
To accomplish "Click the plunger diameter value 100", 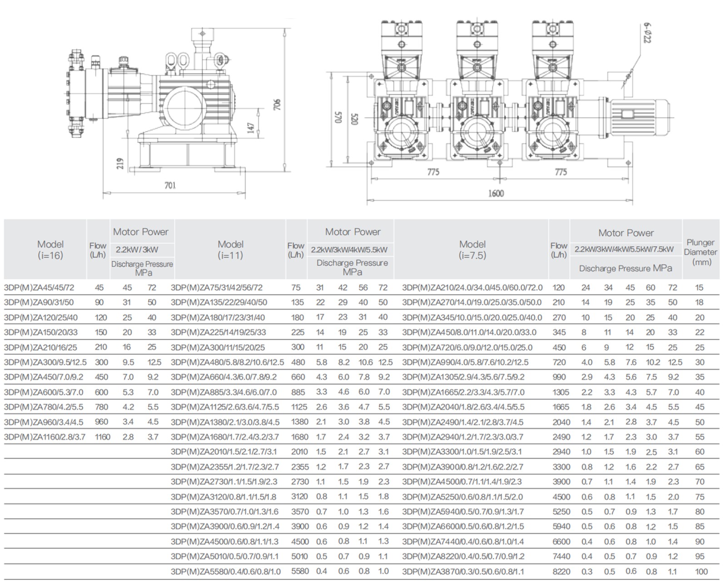I will point(701,572).
